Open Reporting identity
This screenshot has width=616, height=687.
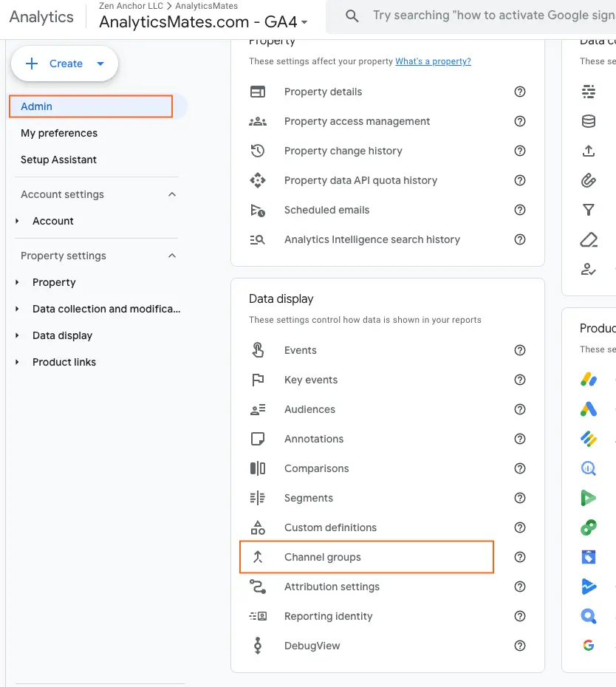328,616
